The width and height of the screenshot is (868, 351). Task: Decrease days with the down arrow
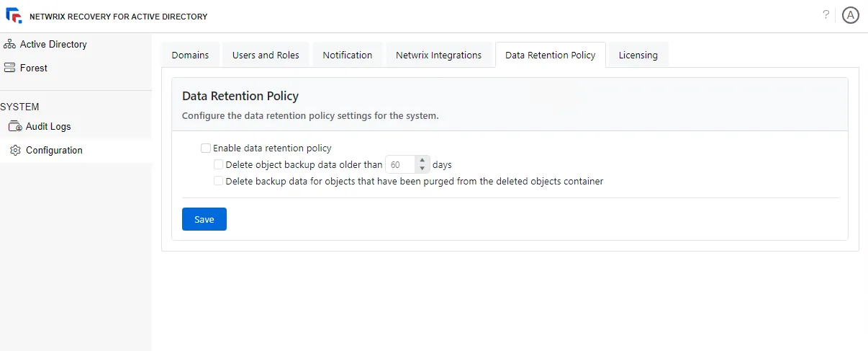[x=423, y=169]
